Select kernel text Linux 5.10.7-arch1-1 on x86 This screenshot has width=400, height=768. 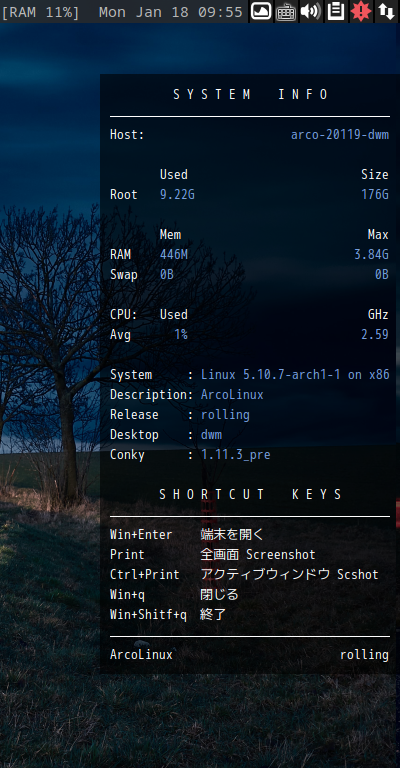[295, 375]
